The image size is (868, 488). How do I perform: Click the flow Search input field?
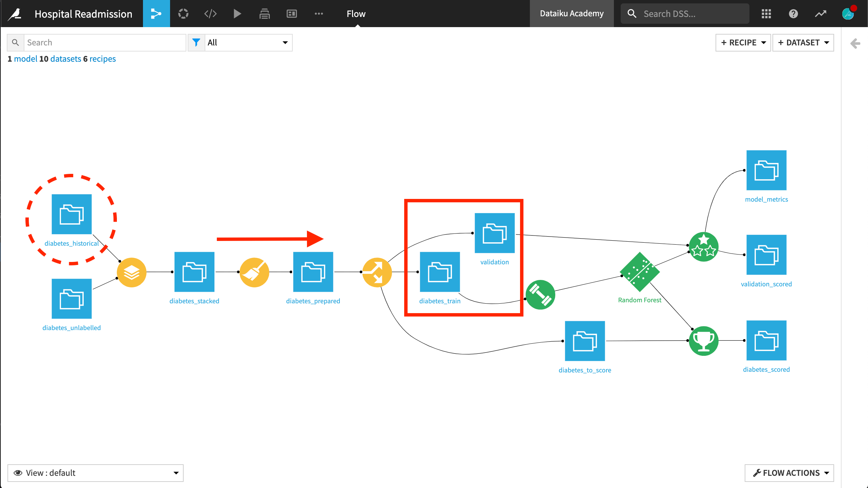(x=105, y=43)
